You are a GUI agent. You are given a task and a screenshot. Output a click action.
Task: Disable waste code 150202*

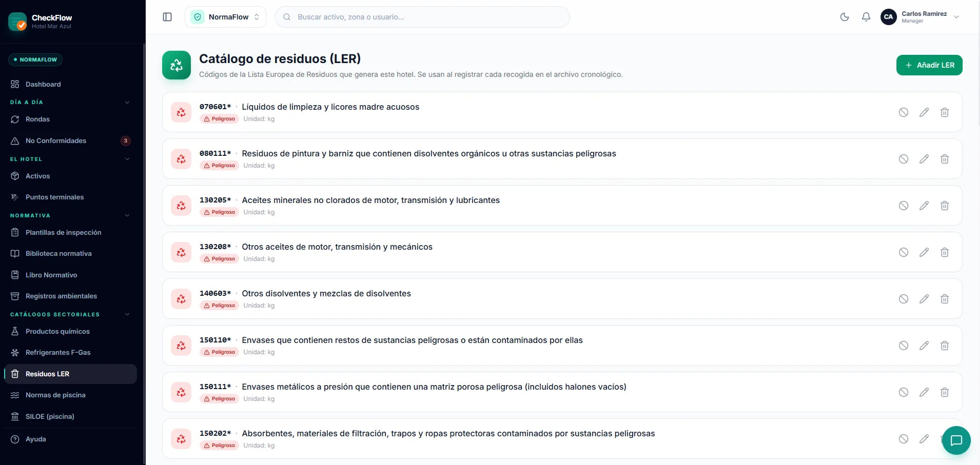click(904, 439)
